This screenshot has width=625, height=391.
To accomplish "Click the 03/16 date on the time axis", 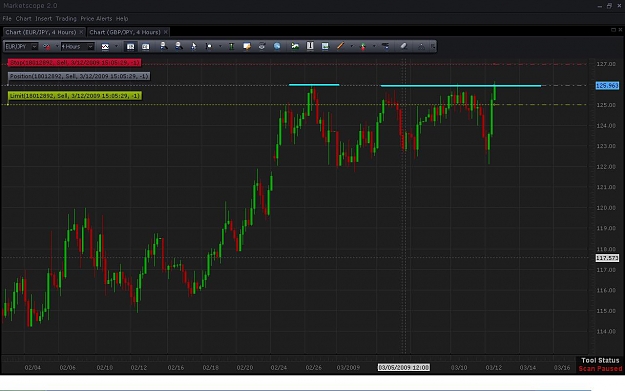I will click(562, 367).
